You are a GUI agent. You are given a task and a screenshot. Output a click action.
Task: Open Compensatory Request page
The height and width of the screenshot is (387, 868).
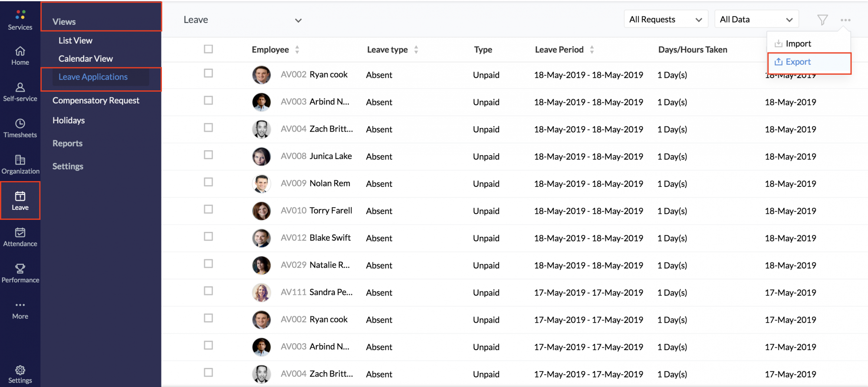(96, 100)
